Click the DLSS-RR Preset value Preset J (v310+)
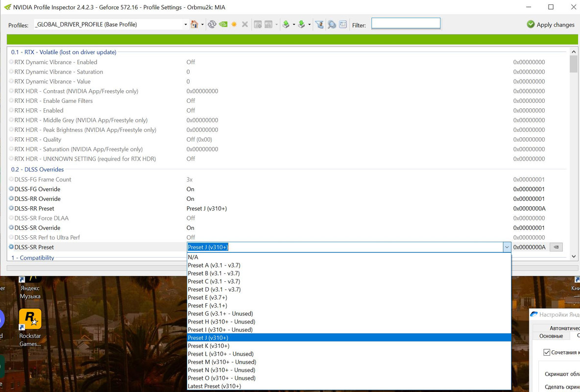Image resolution: width=580 pixels, height=392 pixels. [206, 208]
